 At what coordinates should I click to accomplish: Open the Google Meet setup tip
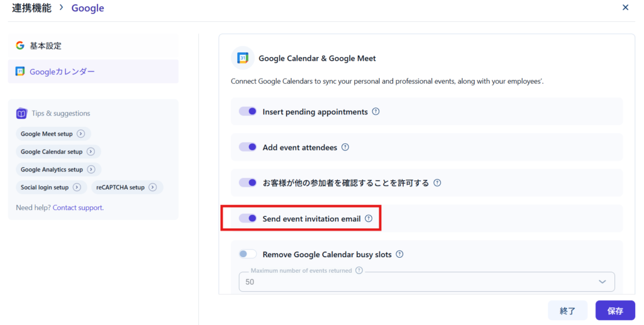tap(53, 134)
